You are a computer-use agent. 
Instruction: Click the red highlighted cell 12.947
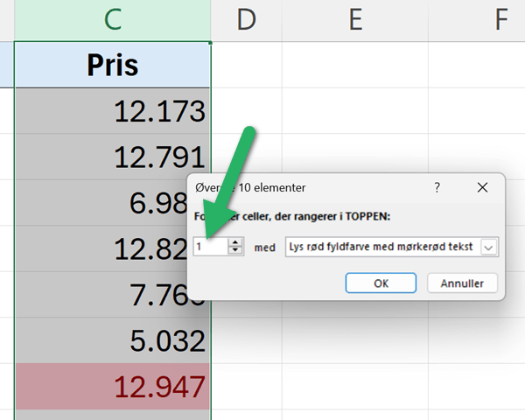[x=113, y=385]
